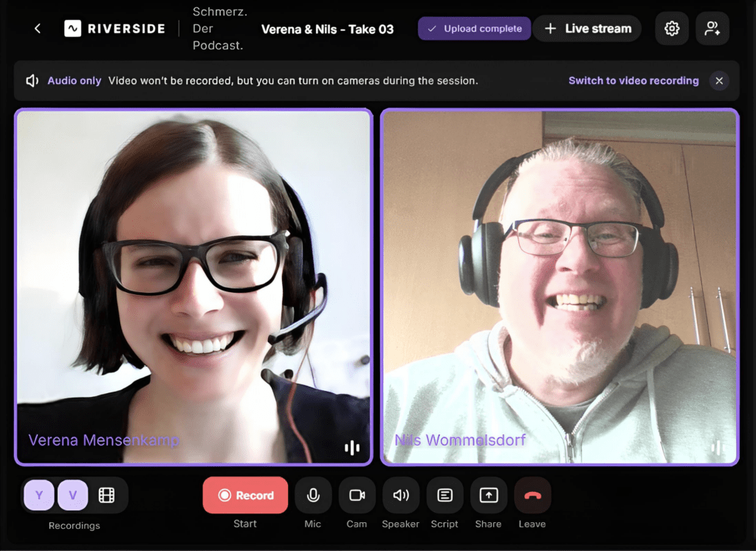
Task: Leave the session with red phone
Action: point(532,495)
